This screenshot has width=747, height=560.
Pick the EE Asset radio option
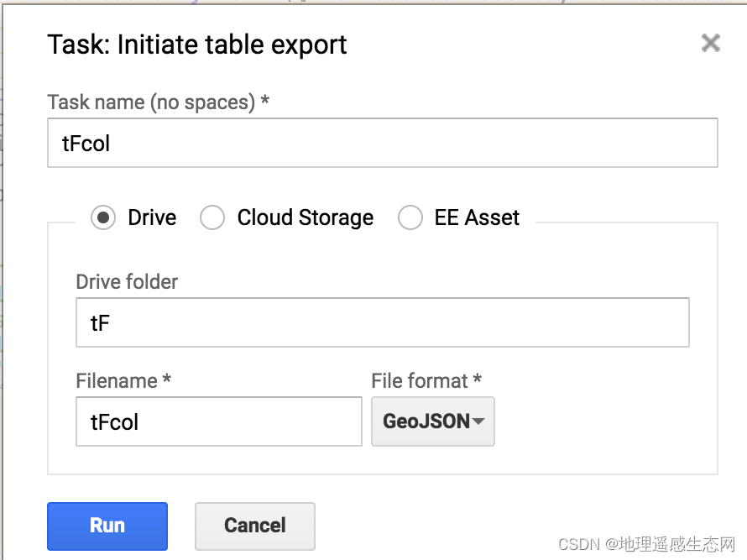tap(410, 217)
